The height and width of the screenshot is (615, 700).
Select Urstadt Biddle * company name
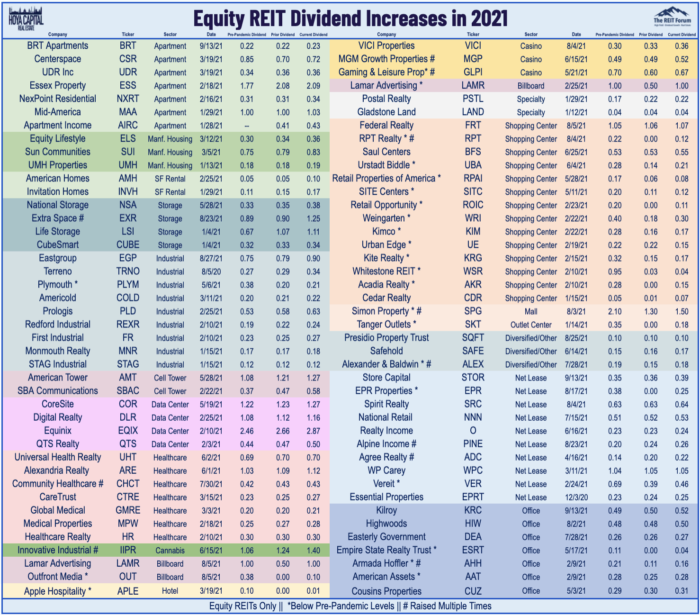pyautogui.click(x=386, y=165)
